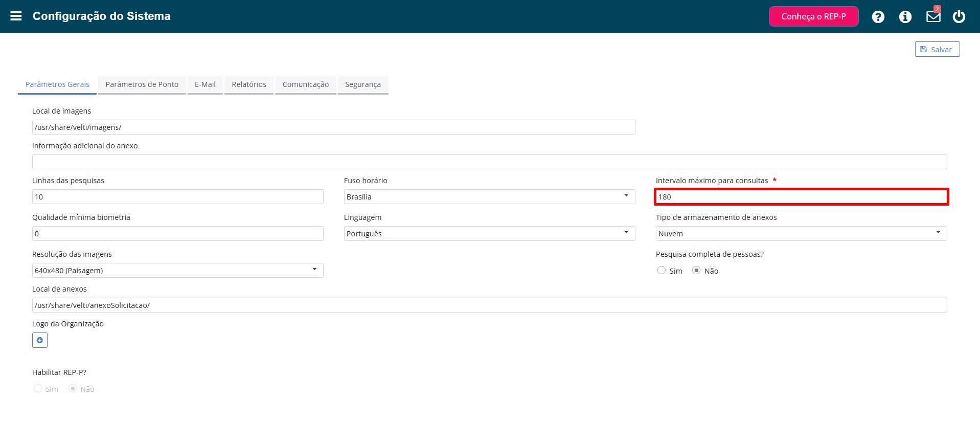Open the Comunicação tab
Image resolution: width=980 pixels, height=422 pixels.
click(306, 85)
